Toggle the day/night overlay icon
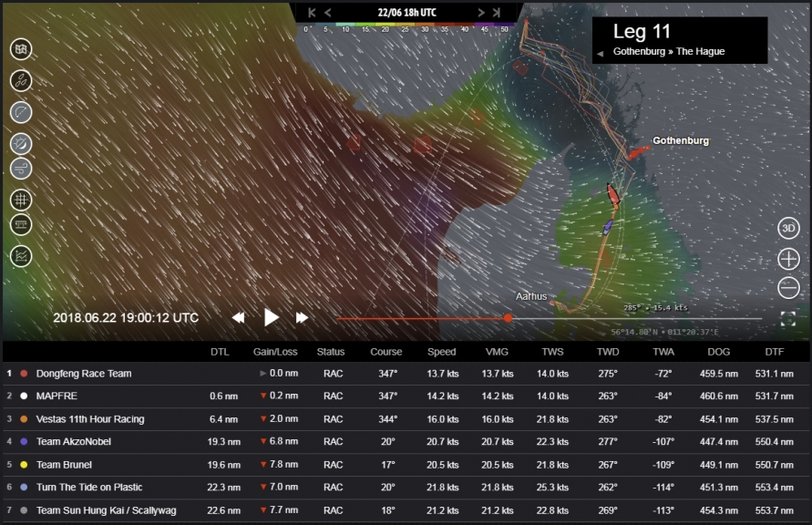This screenshot has width=812, height=525. [x=21, y=144]
